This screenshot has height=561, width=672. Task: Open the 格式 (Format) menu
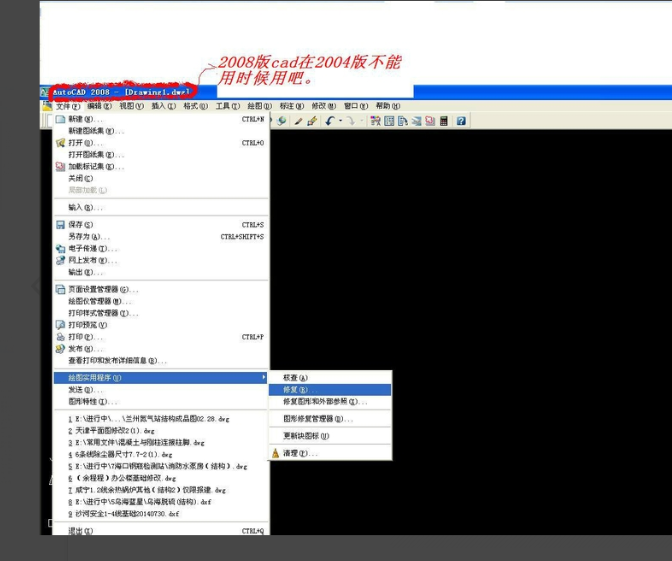[x=194, y=106]
